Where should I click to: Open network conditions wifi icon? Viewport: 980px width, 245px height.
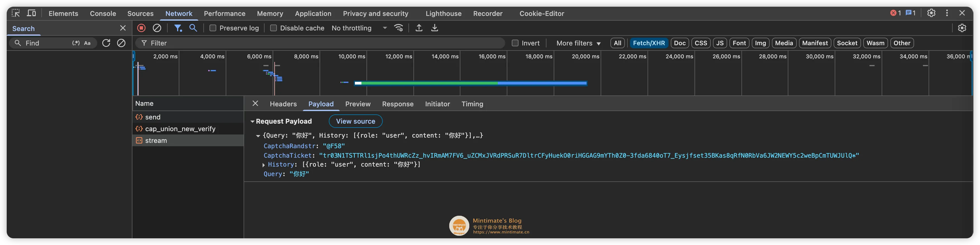[398, 28]
